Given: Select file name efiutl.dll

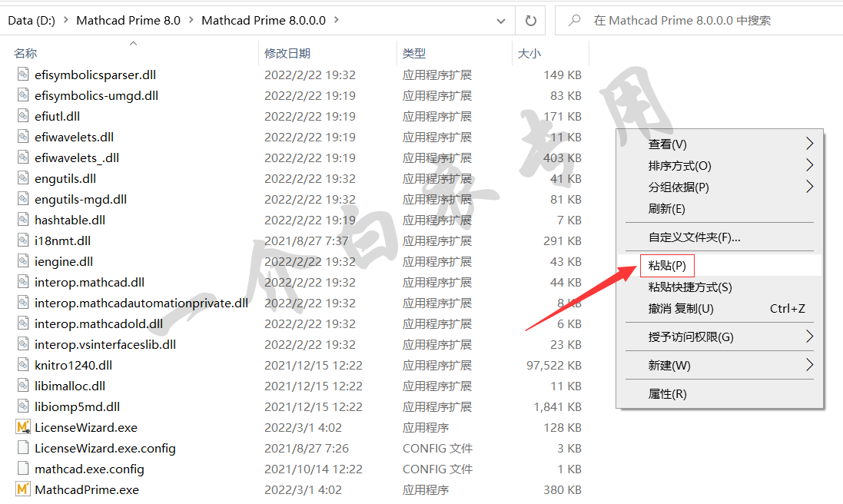Looking at the screenshot, I should [x=57, y=116].
